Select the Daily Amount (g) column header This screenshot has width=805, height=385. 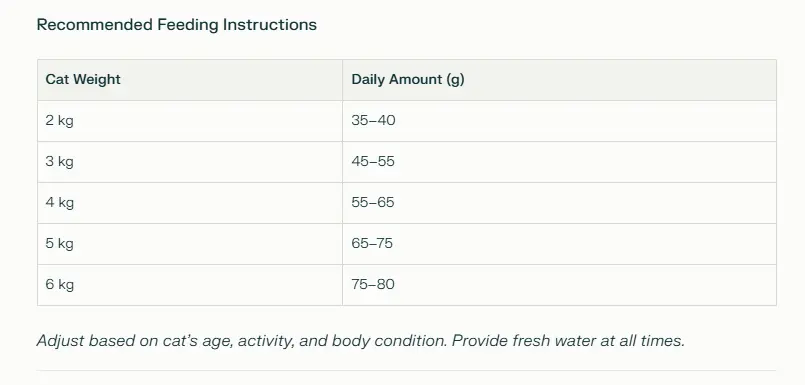[x=560, y=80]
